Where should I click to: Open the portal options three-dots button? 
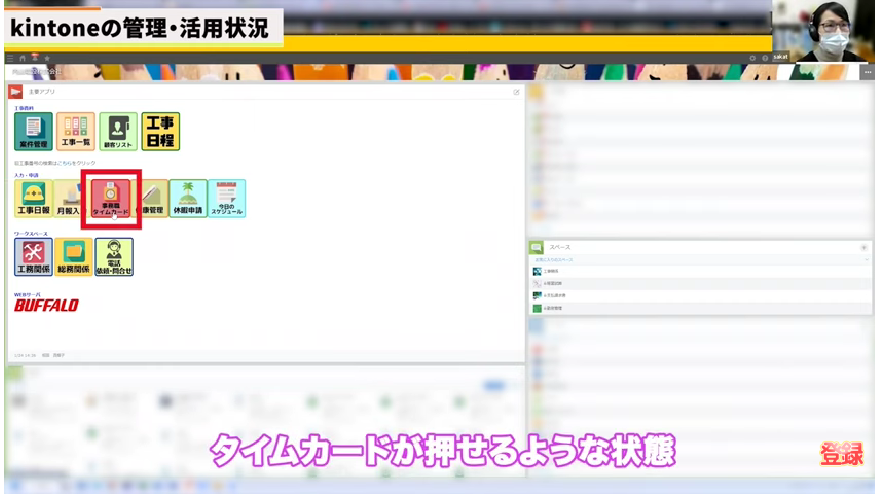868,72
